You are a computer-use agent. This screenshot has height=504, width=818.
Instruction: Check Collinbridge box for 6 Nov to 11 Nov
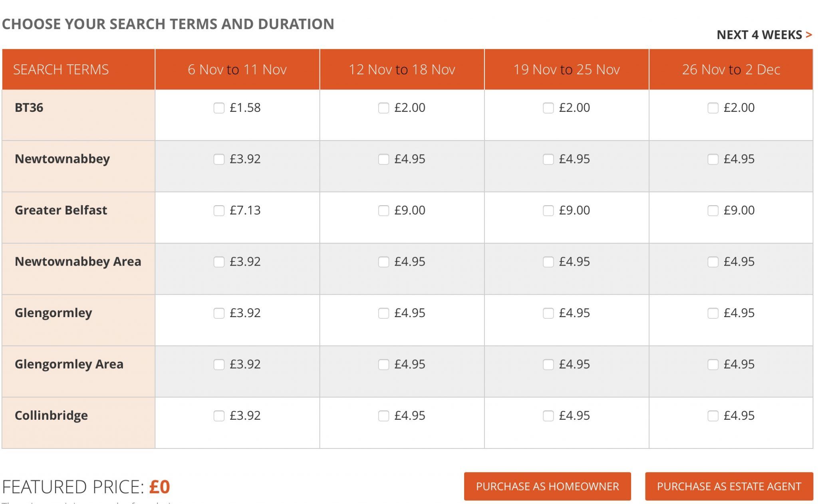219,416
